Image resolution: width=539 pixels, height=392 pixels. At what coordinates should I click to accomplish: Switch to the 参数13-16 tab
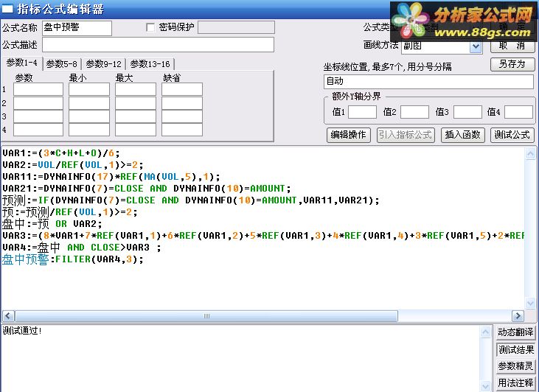pos(150,64)
